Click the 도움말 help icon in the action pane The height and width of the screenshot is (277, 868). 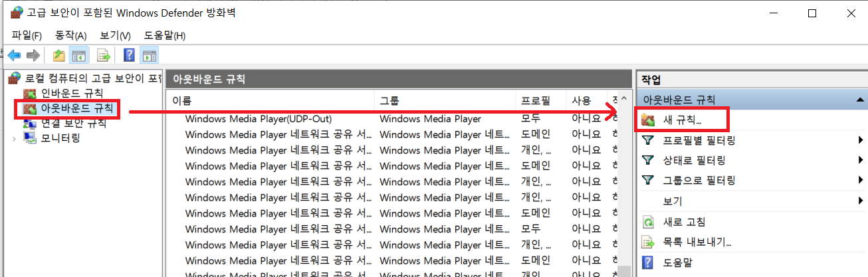point(649,262)
